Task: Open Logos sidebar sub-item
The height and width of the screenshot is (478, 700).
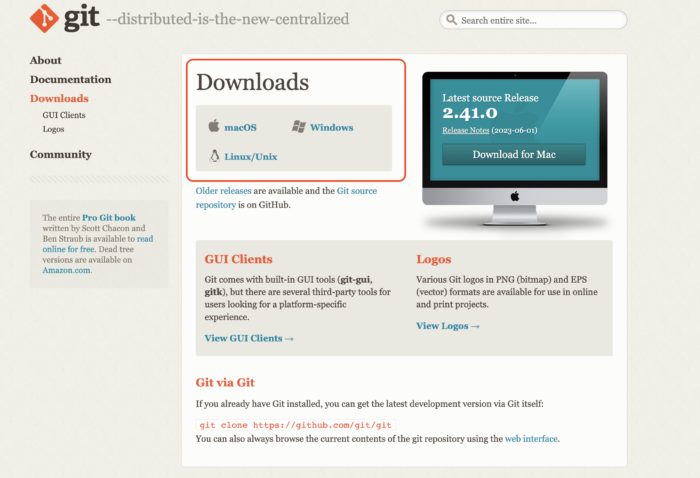Action: (53, 129)
